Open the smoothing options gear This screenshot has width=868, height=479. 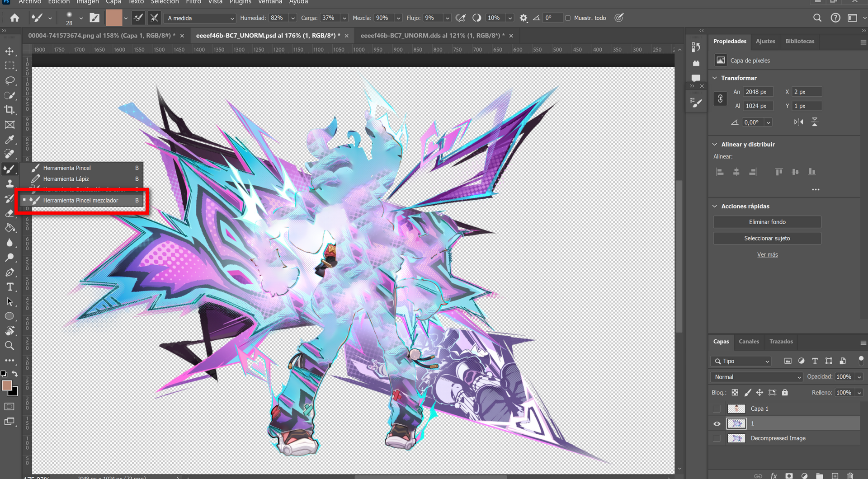click(524, 18)
